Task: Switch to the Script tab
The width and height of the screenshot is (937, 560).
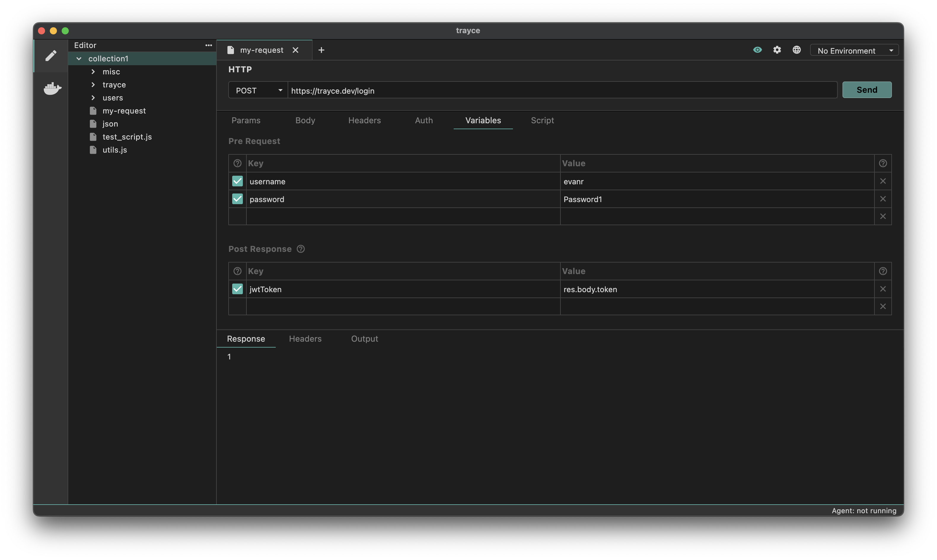Action: tap(542, 120)
